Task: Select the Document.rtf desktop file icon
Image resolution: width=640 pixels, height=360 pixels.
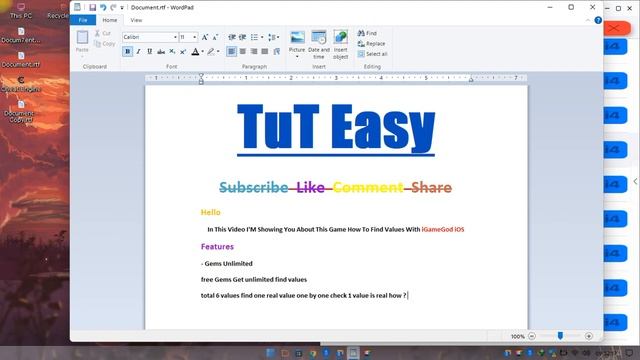Action: (21, 59)
